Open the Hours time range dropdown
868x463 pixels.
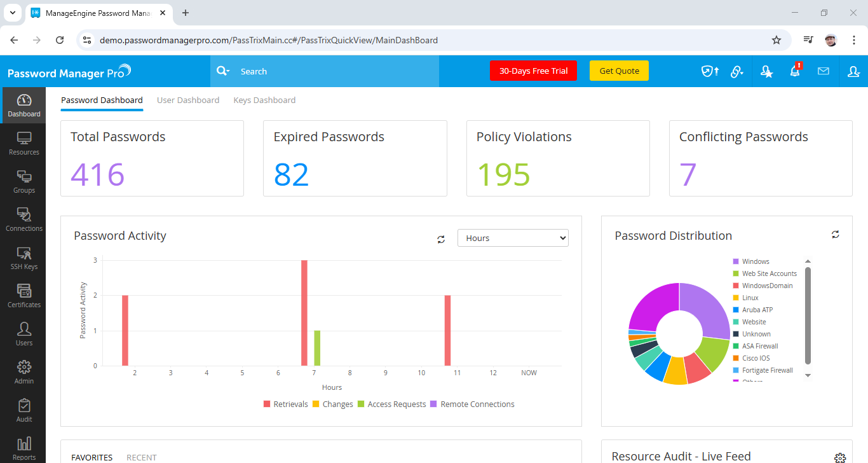pos(513,238)
